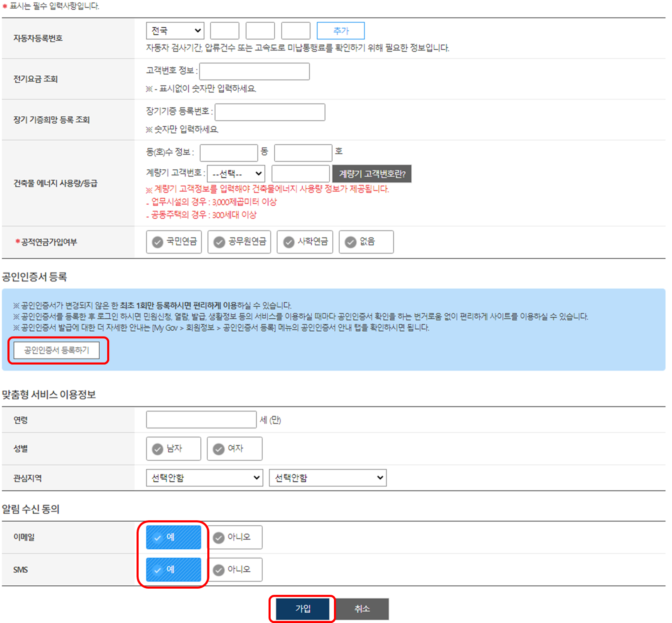This screenshot has width=672, height=623.
Task: Click 공인인증서 등록하기 button
Action: (x=57, y=350)
